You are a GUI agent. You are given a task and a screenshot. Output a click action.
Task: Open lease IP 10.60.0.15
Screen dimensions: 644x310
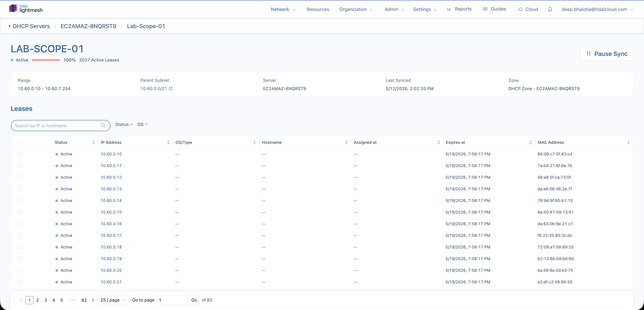(x=111, y=212)
